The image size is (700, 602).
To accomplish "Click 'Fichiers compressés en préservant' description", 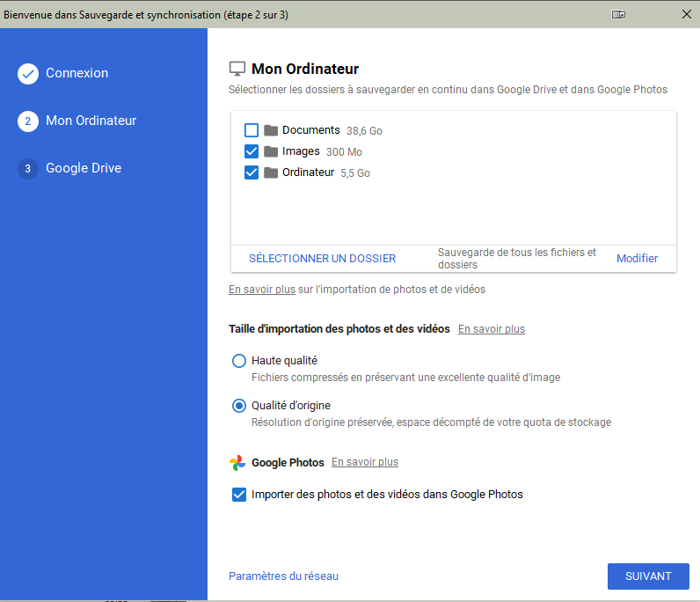I will point(405,378).
